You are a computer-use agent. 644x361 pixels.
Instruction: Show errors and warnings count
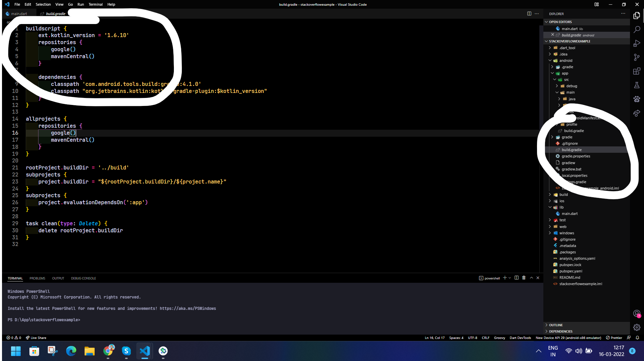click(14, 338)
